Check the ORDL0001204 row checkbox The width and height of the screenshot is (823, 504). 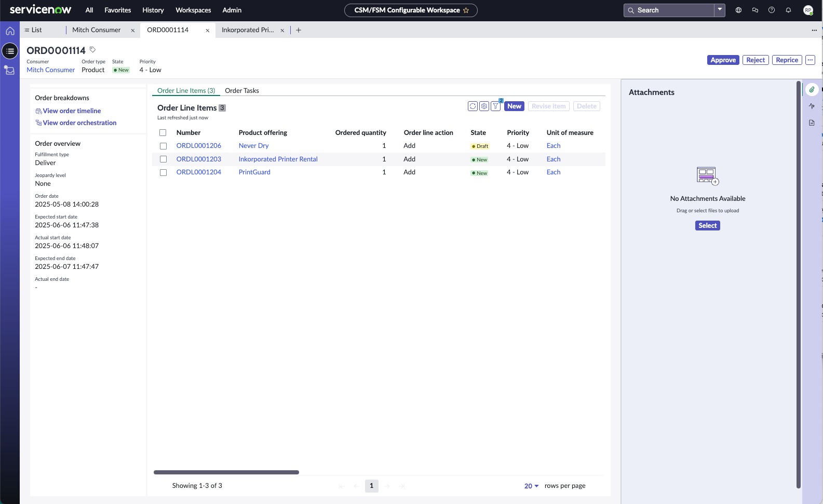click(163, 172)
